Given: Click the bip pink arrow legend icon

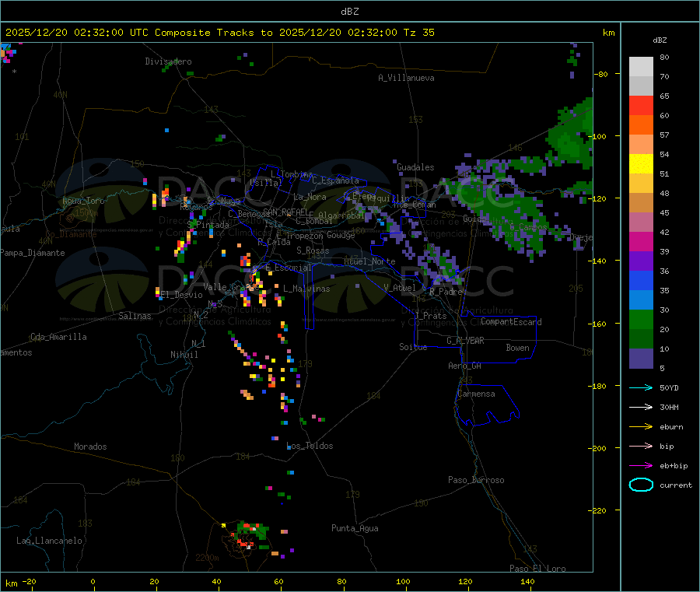Looking at the screenshot, I should pyautogui.click(x=641, y=446).
